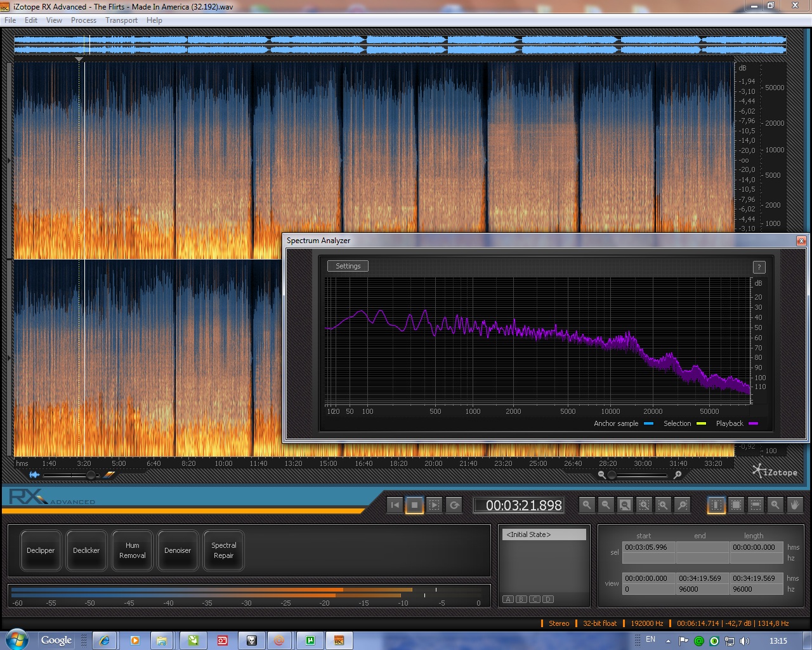This screenshot has width=812, height=650.
Task: Open the Spectral Repair module
Action: pos(223,550)
